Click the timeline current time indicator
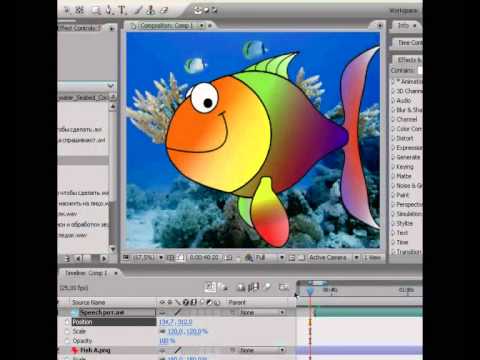 pyautogui.click(x=310, y=291)
